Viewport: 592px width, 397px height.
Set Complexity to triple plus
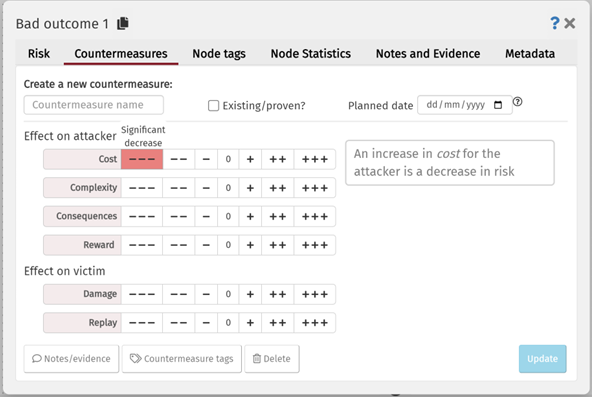[314, 188]
